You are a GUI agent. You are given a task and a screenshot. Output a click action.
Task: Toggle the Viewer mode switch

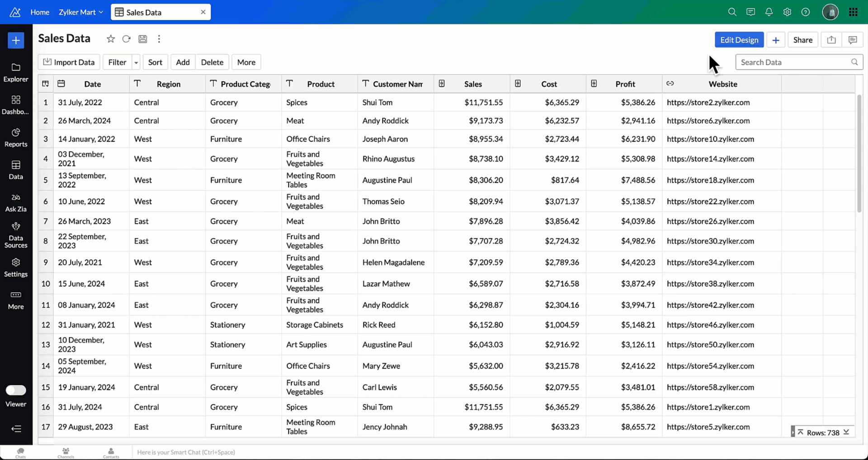(16, 390)
